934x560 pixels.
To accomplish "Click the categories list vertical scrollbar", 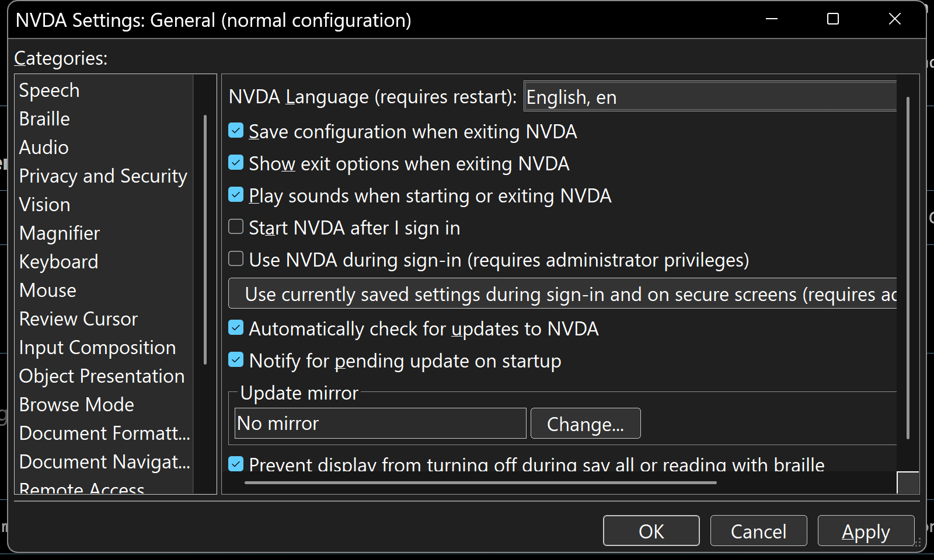I will click(x=205, y=239).
